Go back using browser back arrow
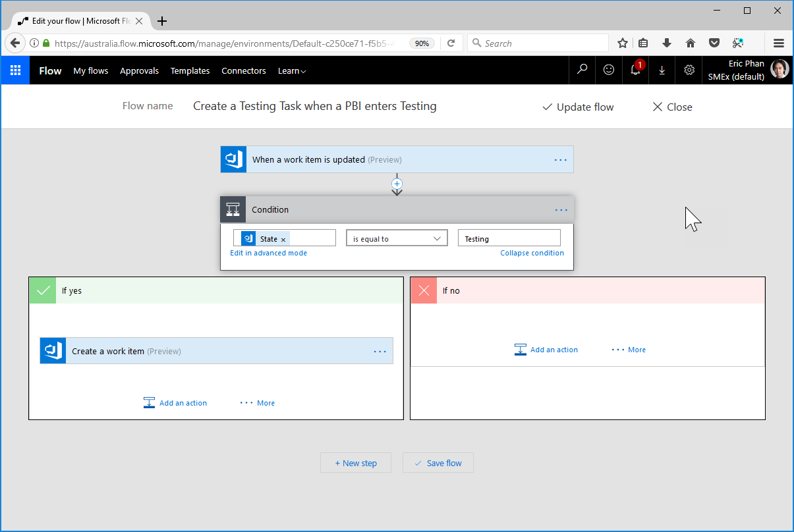This screenshot has width=794, height=532. point(15,43)
